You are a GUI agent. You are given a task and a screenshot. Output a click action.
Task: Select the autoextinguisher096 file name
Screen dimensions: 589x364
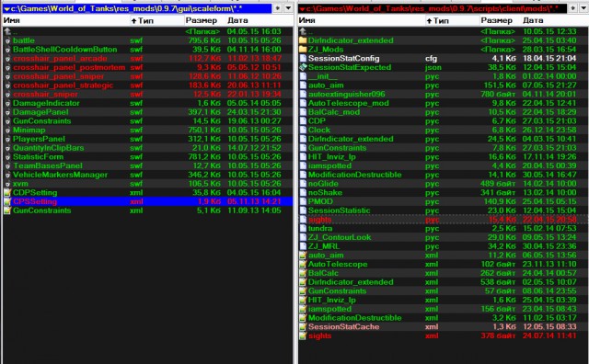347,94
